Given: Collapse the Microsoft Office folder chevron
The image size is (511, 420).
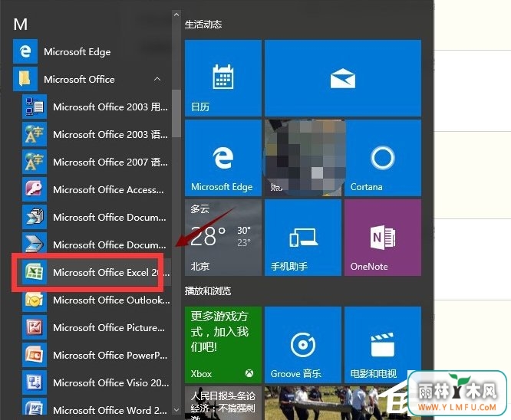Looking at the screenshot, I should point(157,79).
